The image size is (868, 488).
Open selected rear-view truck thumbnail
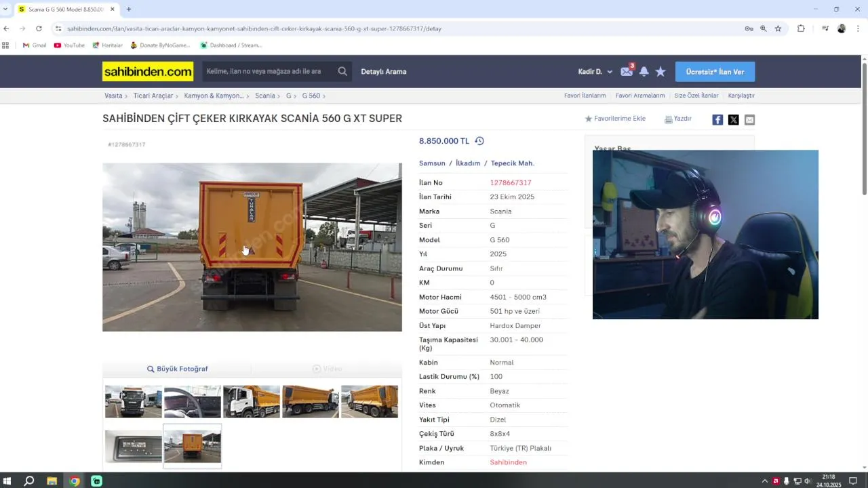[x=193, y=446]
